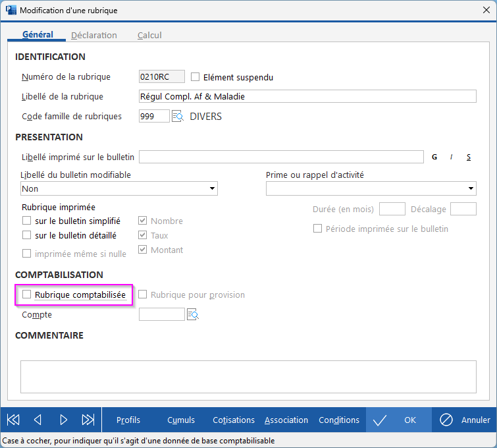Apply italic I formatting to bulletin label
497x448 pixels.
(x=452, y=157)
